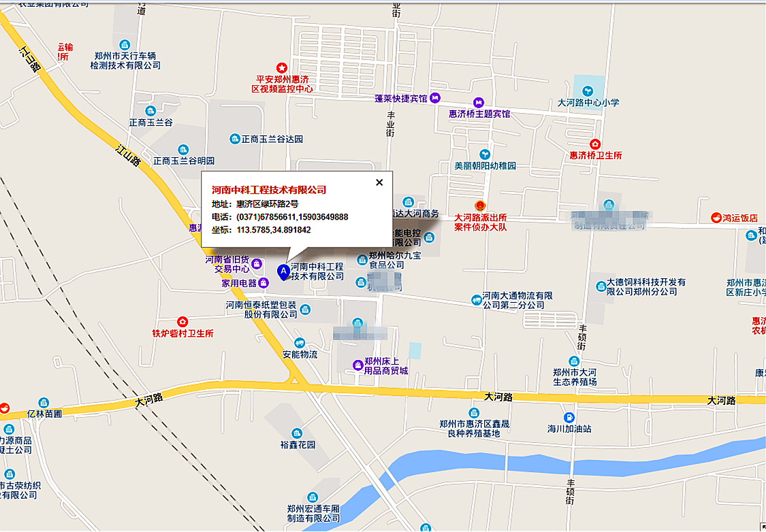Viewport: 766px width, 532px height.
Task: Open the 郑州市大河生态养殖场 icon
Action: [575, 362]
